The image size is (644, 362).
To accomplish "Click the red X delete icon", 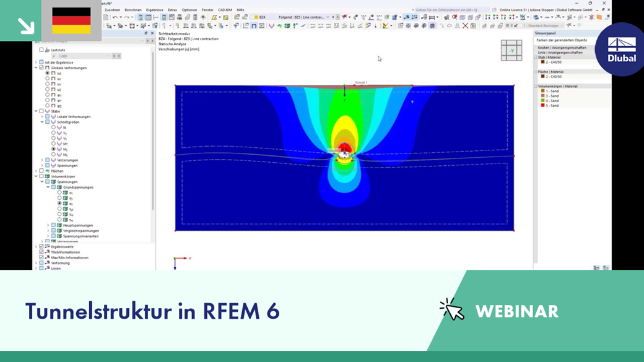I will click(x=465, y=25).
